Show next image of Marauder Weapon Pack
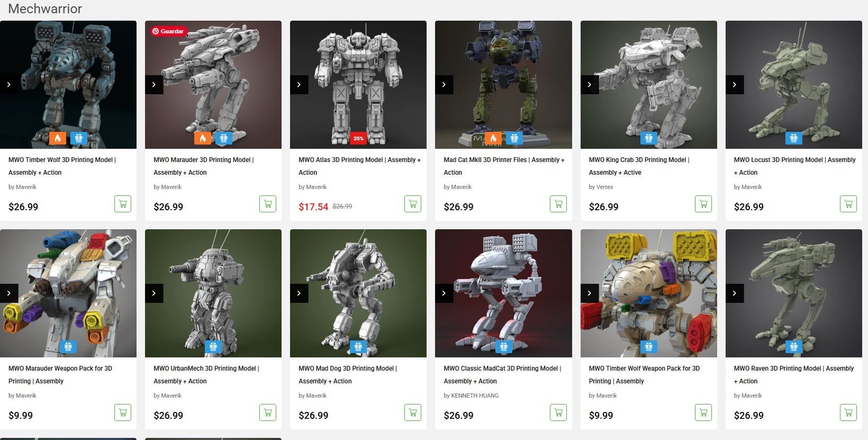868x440 pixels. click(x=9, y=293)
